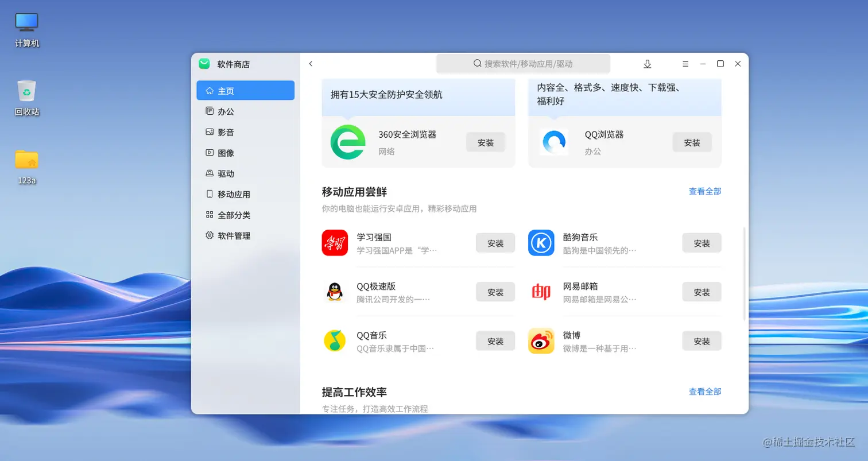Install QQ浏览器
The height and width of the screenshot is (461, 868).
tap(692, 142)
